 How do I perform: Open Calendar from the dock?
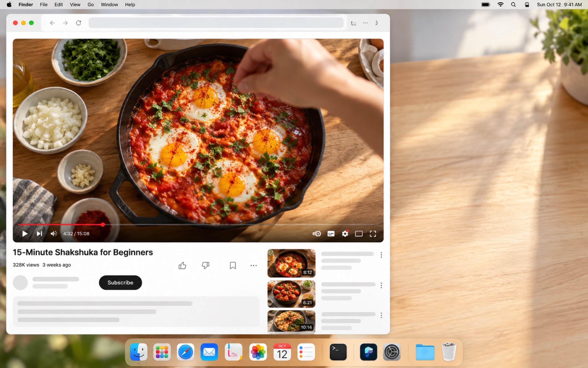tap(282, 352)
